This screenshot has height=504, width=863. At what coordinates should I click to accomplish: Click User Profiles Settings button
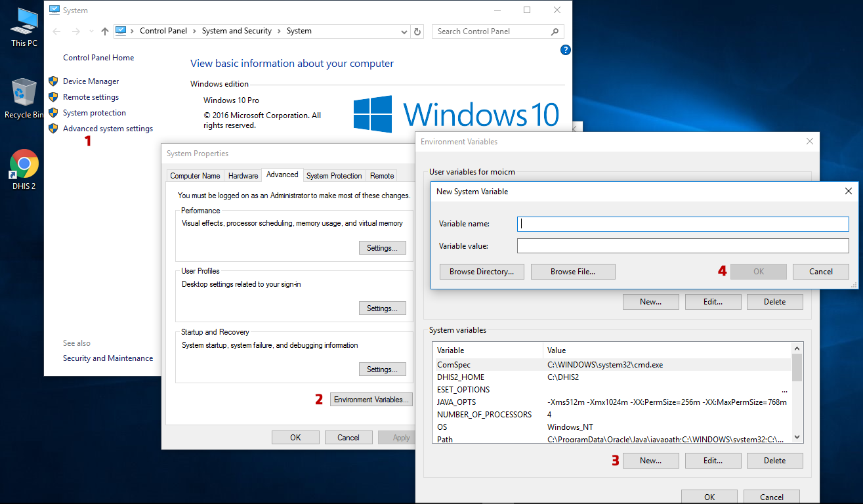click(383, 308)
